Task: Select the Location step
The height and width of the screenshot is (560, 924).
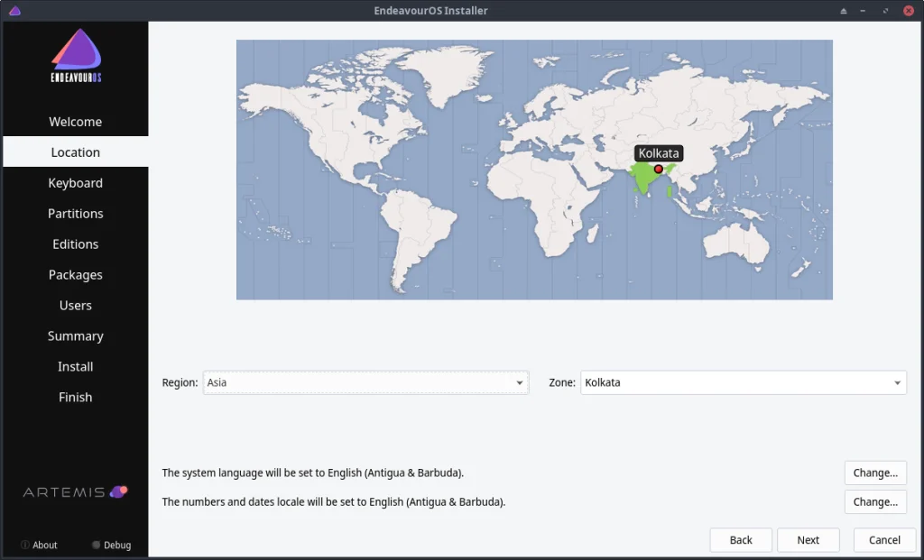Action: pyautogui.click(x=76, y=151)
